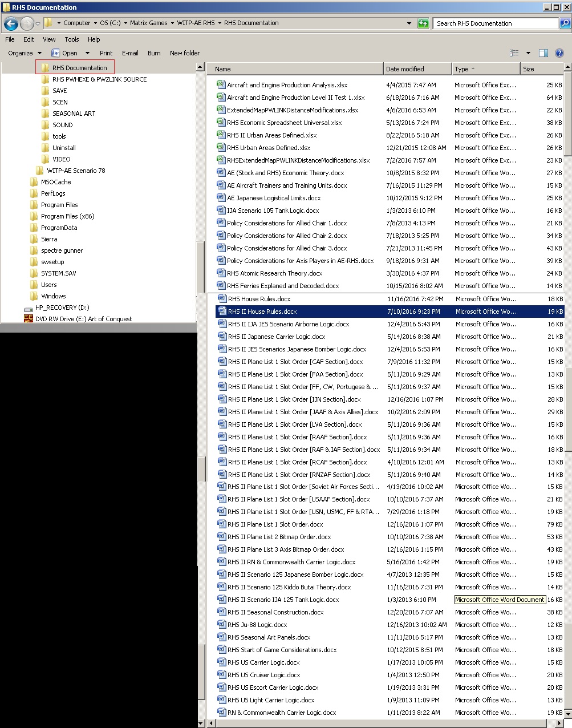Open the View menu

49,39
